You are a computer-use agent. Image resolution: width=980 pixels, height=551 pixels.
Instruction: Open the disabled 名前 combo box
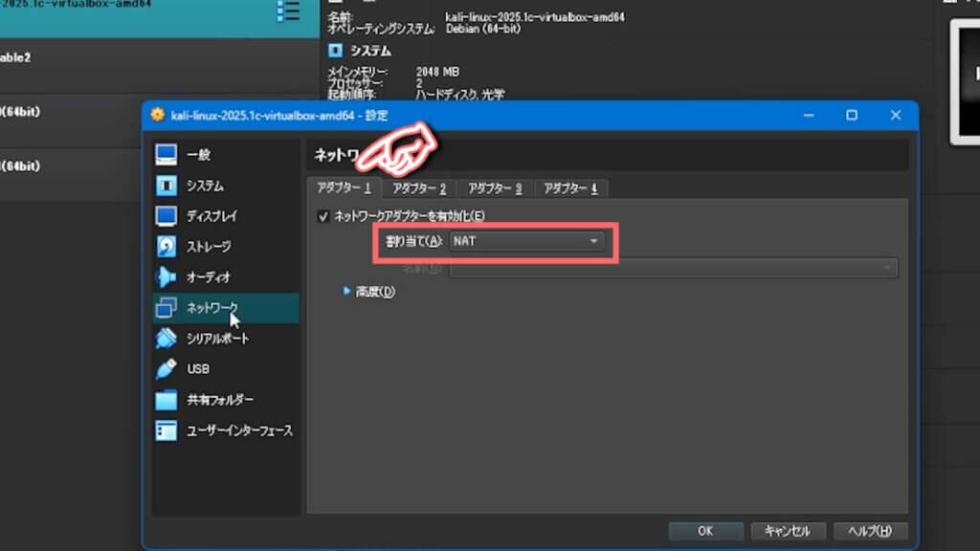point(674,268)
